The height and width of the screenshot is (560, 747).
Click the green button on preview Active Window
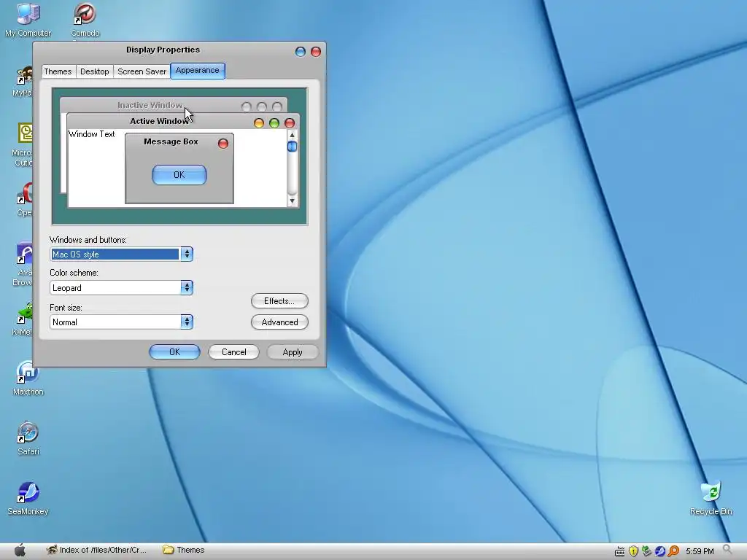(274, 123)
